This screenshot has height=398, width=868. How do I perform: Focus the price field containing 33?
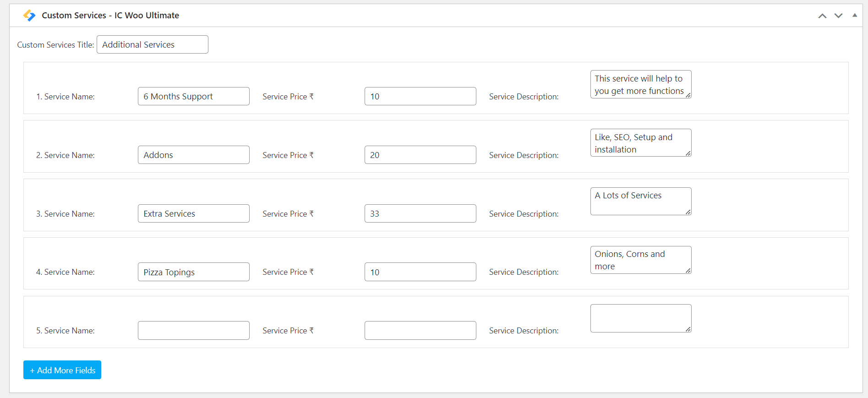pyautogui.click(x=420, y=213)
